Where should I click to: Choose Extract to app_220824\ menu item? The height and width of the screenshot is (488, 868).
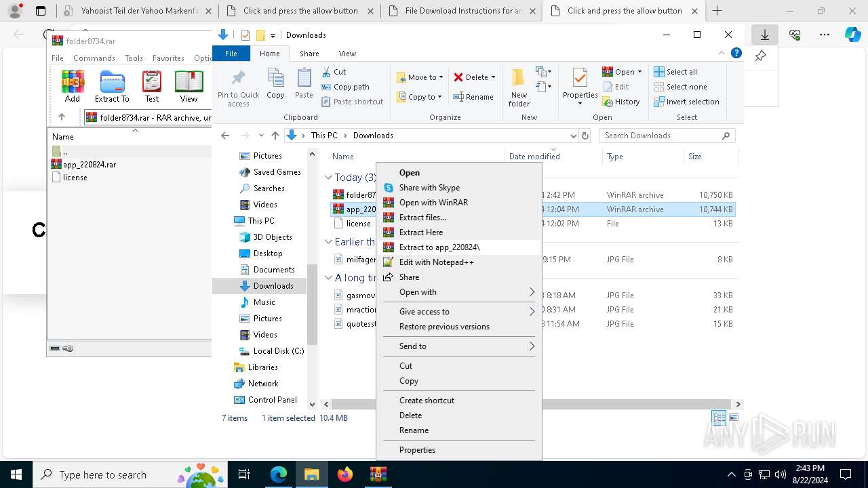[458, 247]
